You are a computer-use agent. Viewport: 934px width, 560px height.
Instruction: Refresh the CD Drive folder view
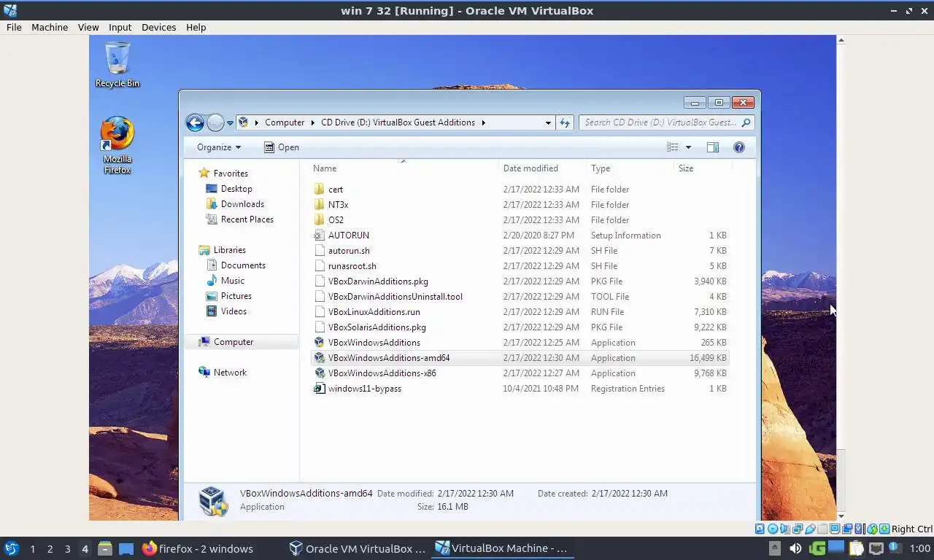point(564,122)
